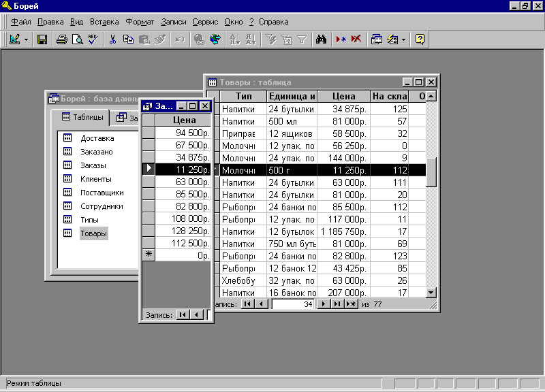Open the Записи menu
The width and height of the screenshot is (545, 392).
[174, 22]
